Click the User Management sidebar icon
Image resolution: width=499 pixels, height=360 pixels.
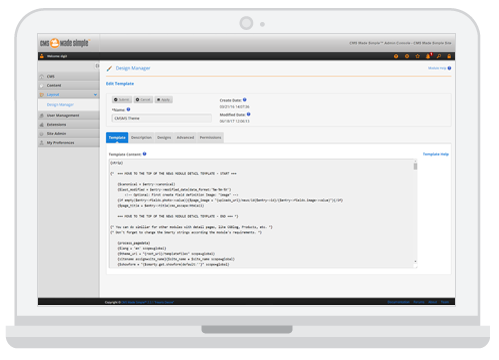click(x=42, y=115)
